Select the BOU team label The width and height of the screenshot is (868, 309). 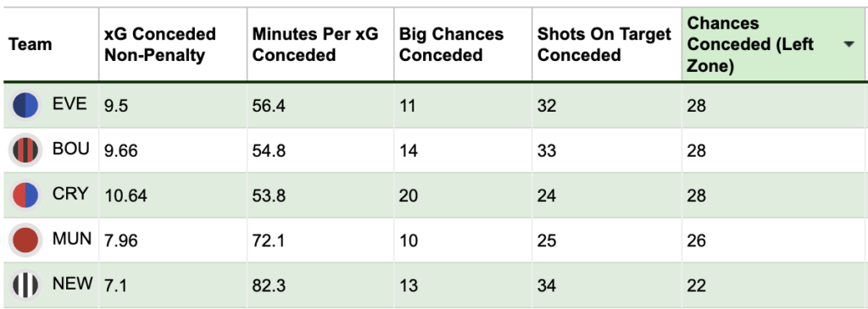coord(71,149)
